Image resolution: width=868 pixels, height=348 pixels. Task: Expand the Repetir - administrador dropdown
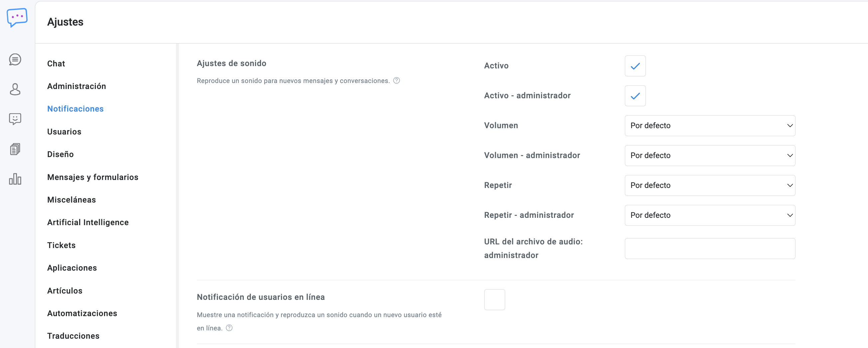click(710, 216)
